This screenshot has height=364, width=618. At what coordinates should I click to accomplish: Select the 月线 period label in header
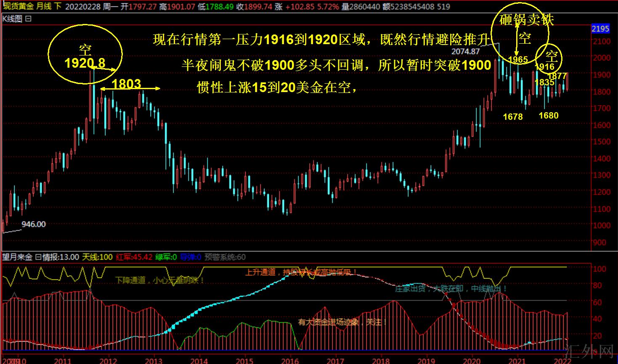pos(44,6)
